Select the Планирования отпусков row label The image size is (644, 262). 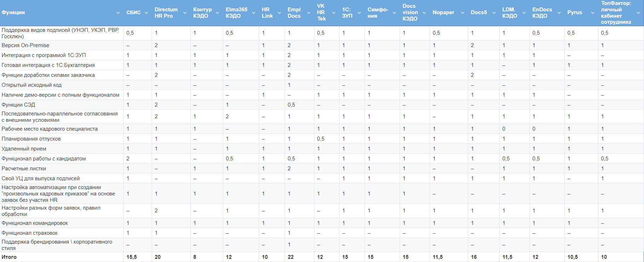click(31, 139)
